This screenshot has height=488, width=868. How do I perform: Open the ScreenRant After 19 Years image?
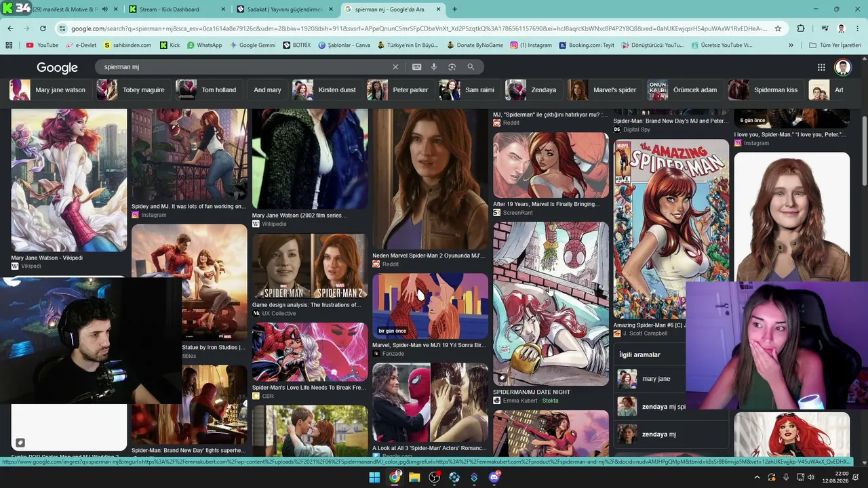(551, 165)
